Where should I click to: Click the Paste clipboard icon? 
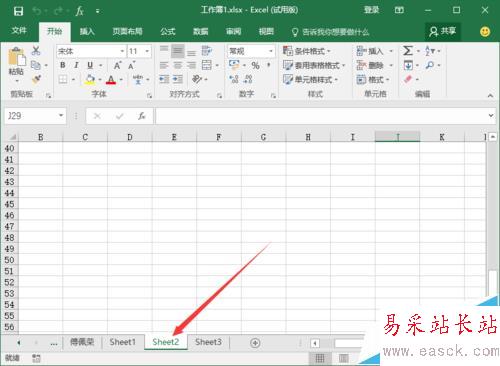click(16, 57)
